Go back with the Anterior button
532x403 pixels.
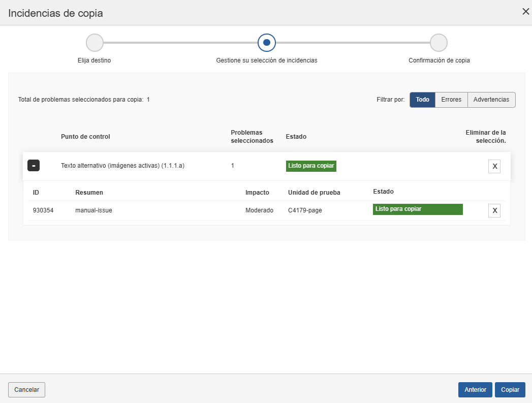[x=475, y=389]
